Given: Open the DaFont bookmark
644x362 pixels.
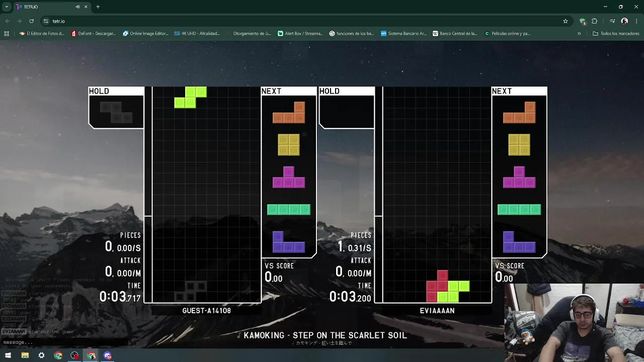Looking at the screenshot, I should [x=94, y=34].
